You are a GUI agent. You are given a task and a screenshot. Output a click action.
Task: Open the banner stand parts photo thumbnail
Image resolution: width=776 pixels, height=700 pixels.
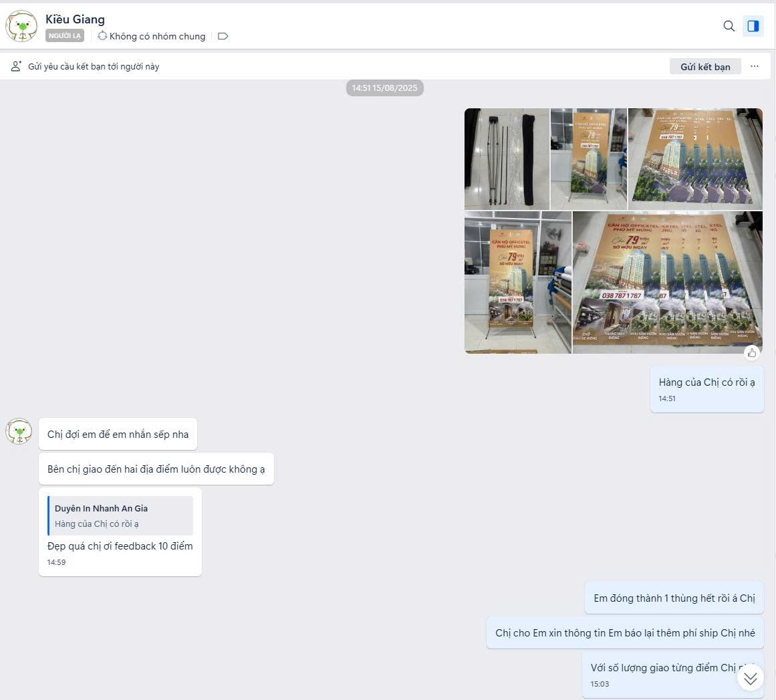pos(507,159)
